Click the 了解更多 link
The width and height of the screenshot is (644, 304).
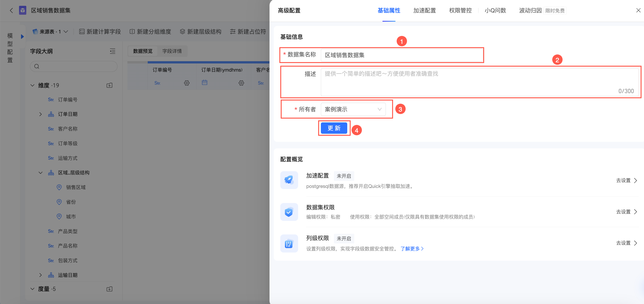[412, 249]
